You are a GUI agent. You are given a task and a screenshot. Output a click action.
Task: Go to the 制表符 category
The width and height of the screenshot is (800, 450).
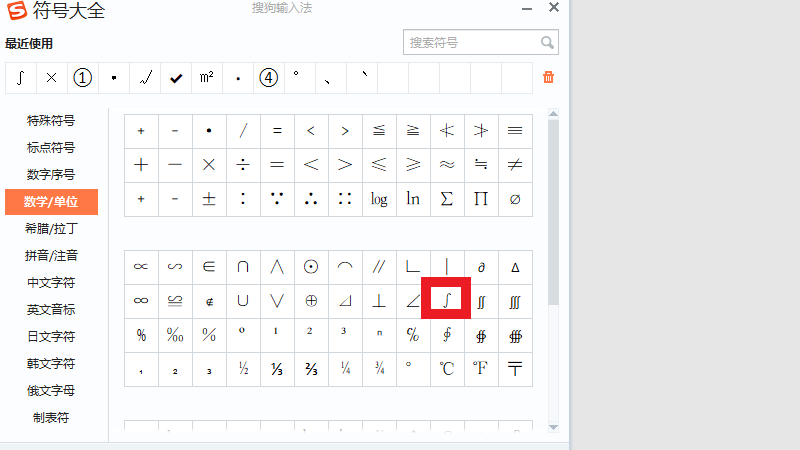tap(51, 418)
